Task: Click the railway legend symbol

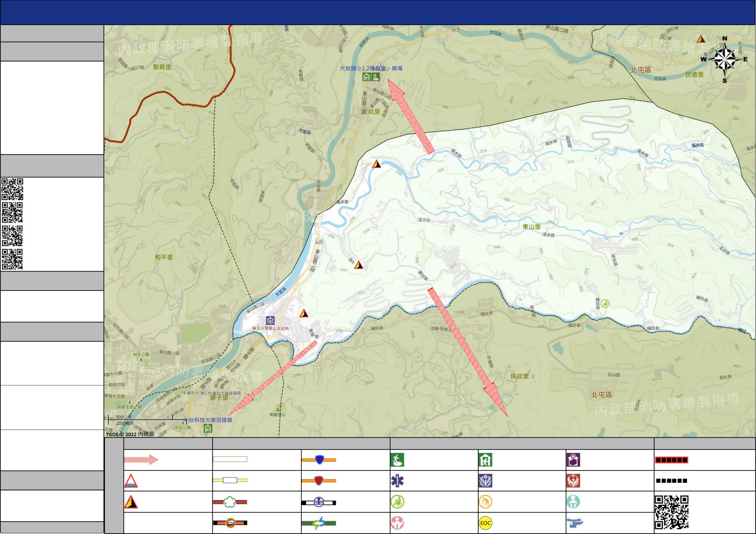Action: click(319, 502)
